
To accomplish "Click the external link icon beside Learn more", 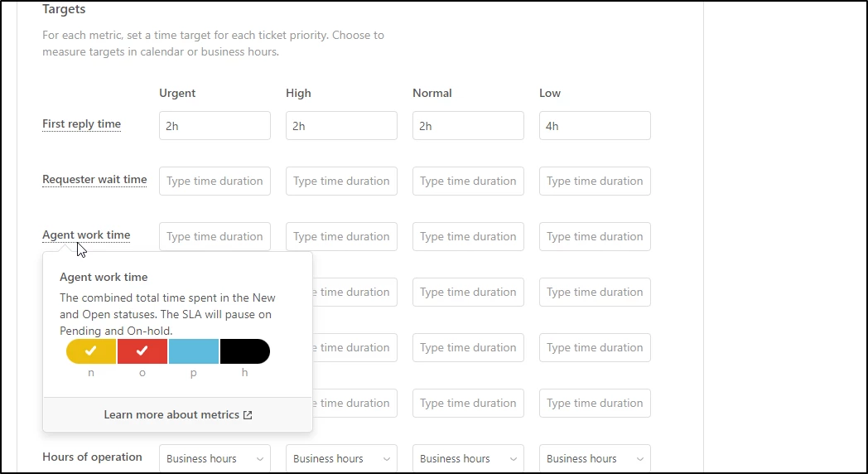I will [248, 414].
